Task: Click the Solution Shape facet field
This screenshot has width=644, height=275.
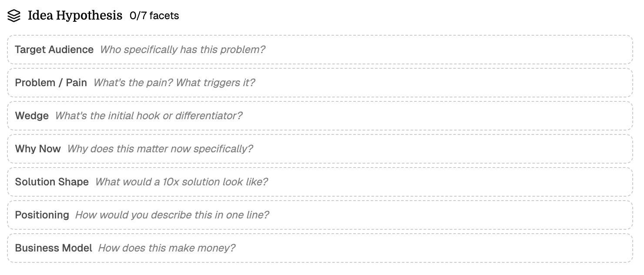Action: coord(322,182)
